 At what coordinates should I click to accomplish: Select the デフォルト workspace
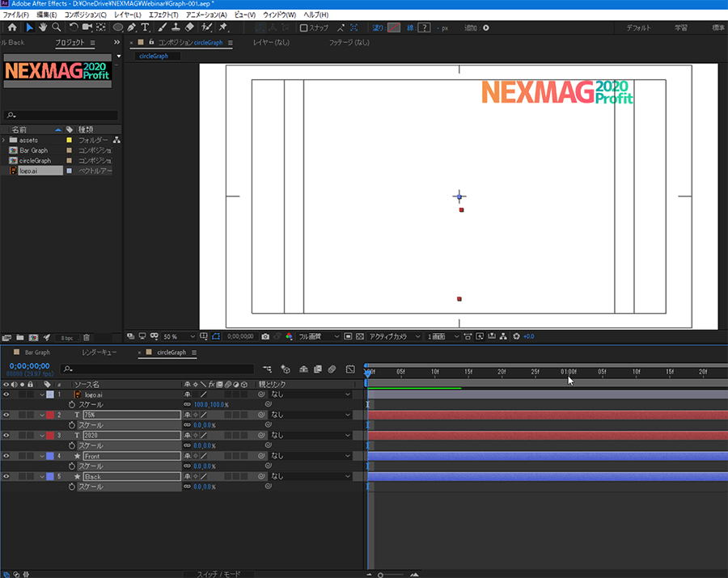click(x=638, y=27)
